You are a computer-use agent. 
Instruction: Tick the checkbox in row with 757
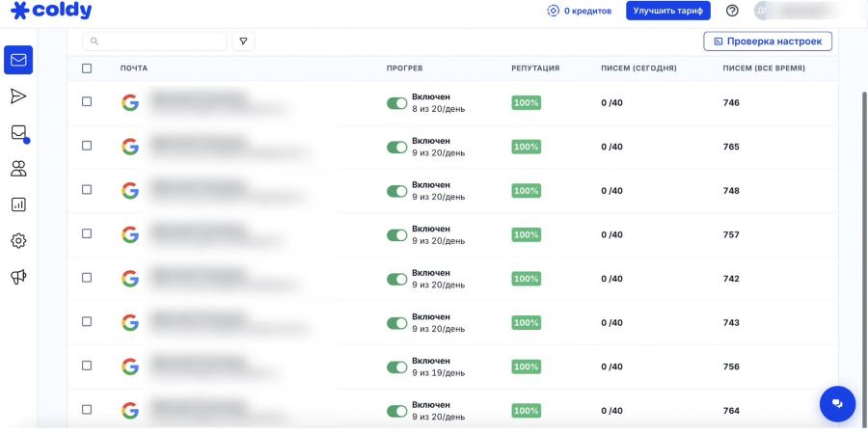pos(87,233)
